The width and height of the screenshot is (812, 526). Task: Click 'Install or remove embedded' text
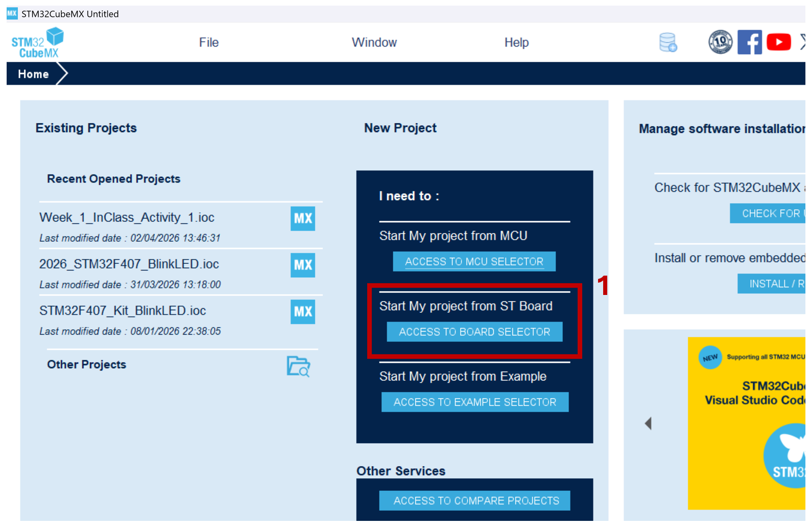coord(730,258)
